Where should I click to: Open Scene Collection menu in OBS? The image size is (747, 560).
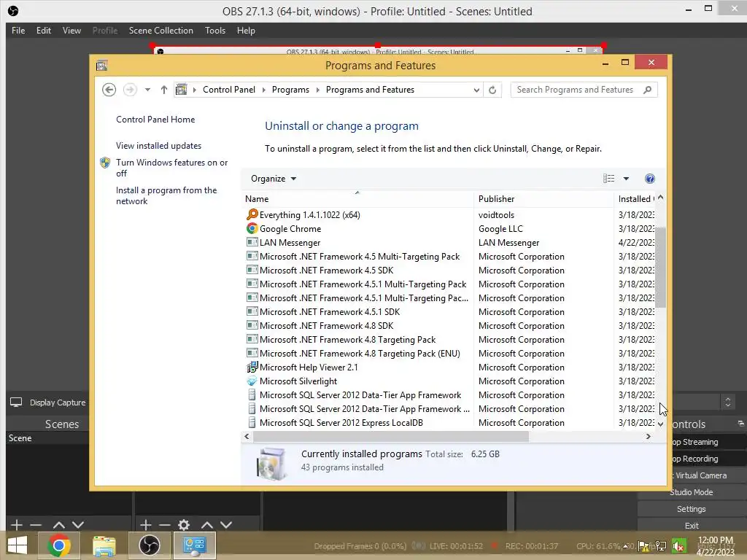[x=161, y=31]
